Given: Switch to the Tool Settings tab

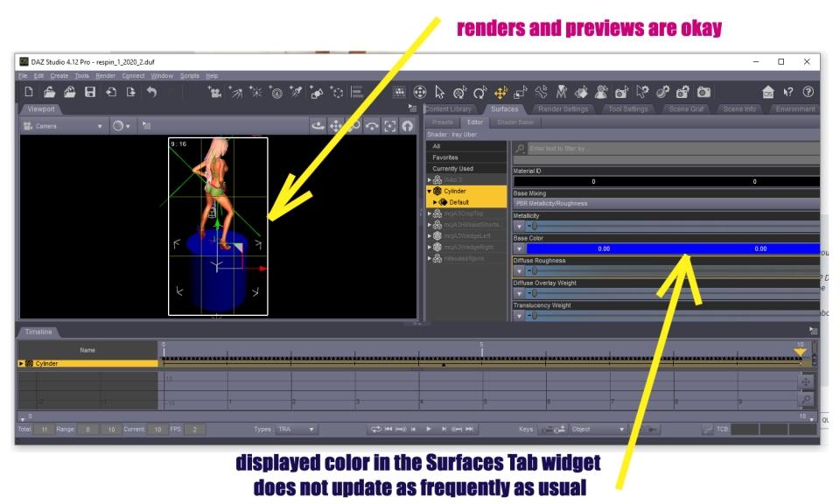Looking at the screenshot, I should point(628,109).
